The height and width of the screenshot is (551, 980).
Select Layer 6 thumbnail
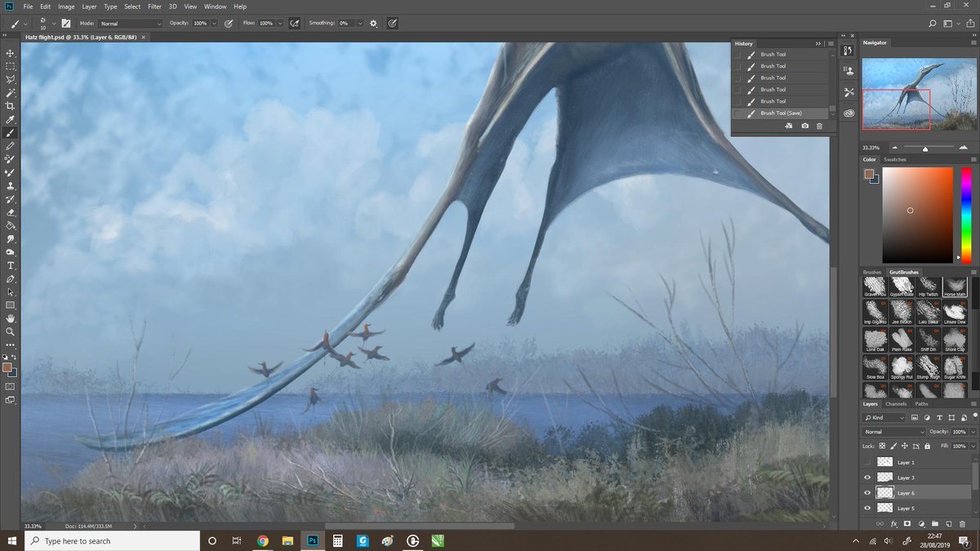884,493
